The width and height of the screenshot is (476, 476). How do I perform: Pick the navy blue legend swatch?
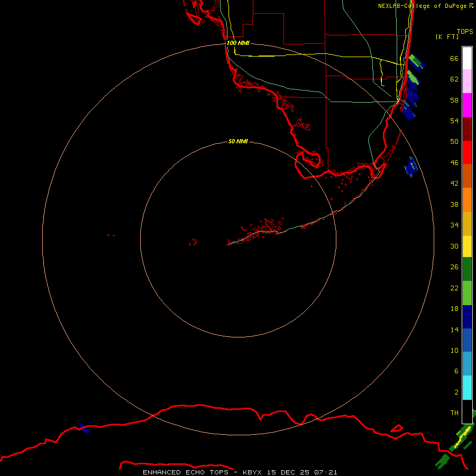tap(467, 317)
